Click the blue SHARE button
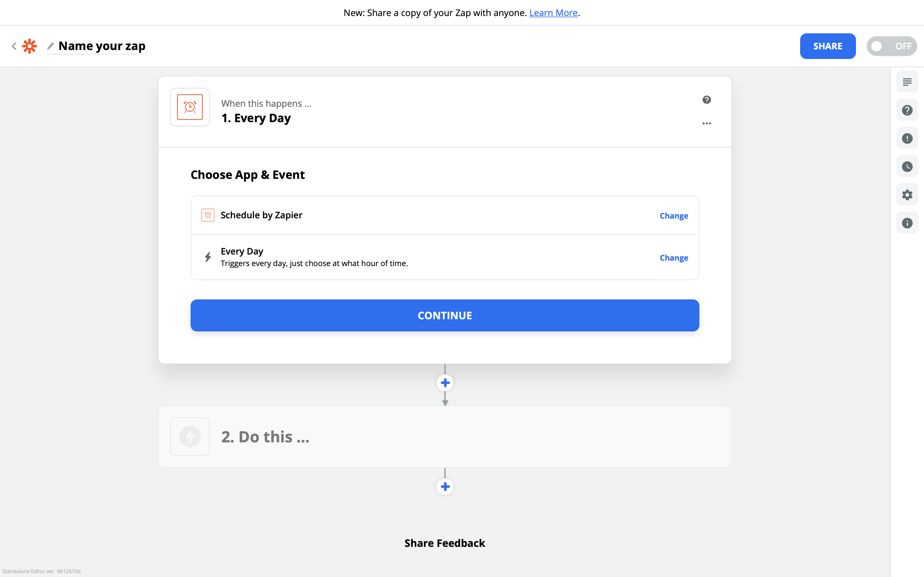 (827, 46)
